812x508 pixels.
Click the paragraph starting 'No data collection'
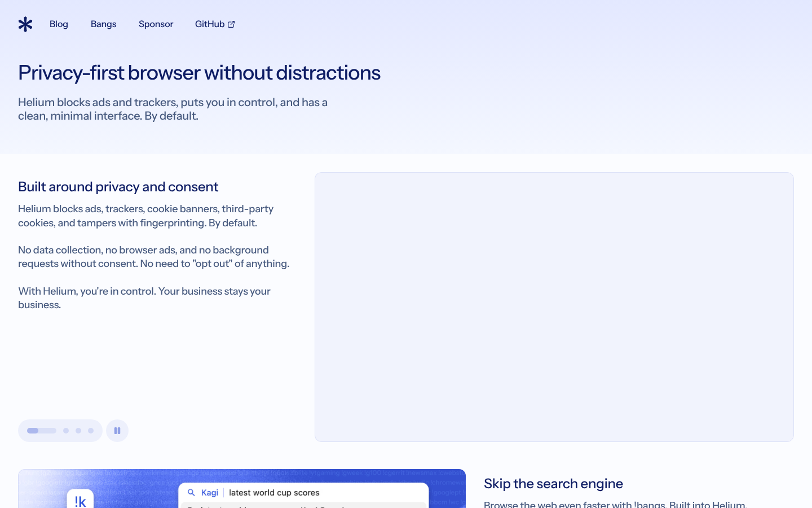click(154, 257)
